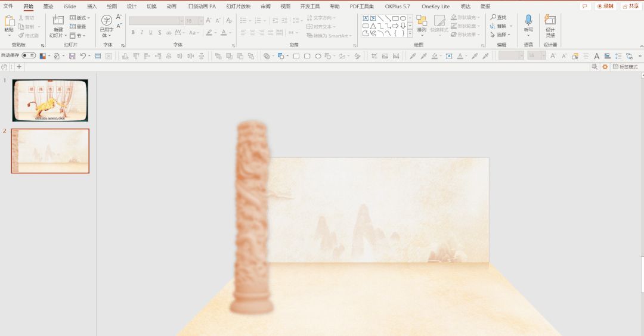Click the Cut (剪切) scissors icon

point(21,18)
